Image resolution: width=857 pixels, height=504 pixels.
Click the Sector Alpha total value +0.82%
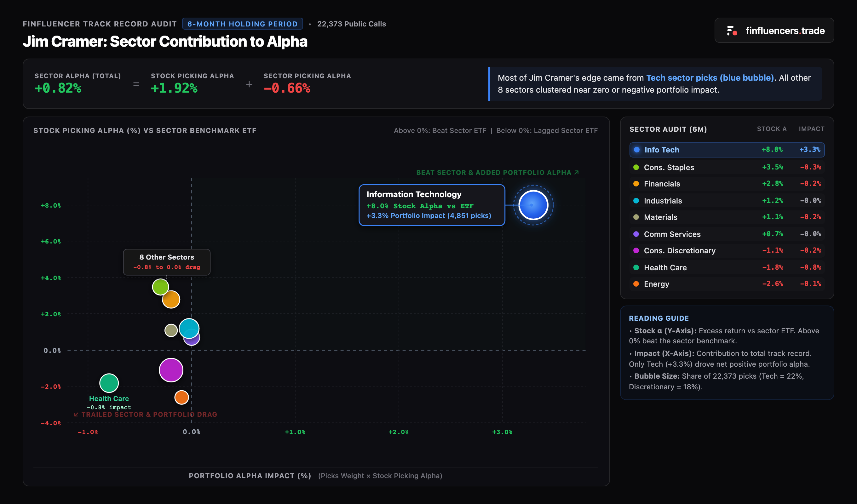click(x=58, y=88)
